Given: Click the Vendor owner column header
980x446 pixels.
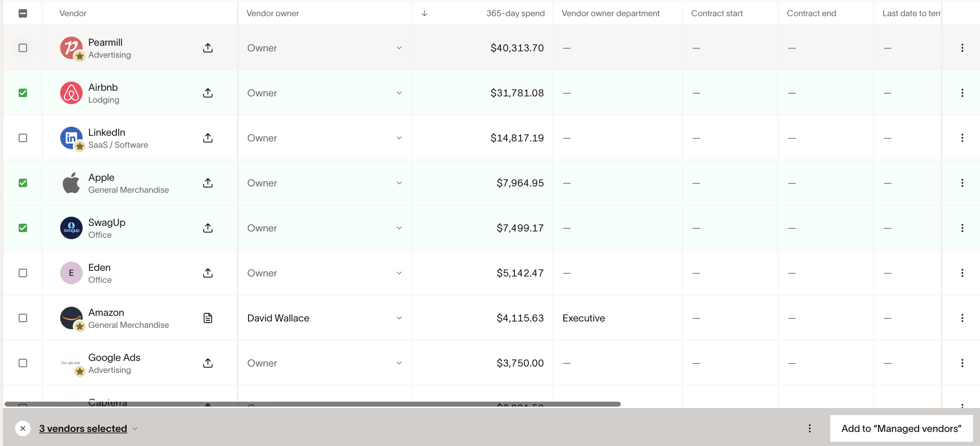Looking at the screenshot, I should (x=272, y=13).
